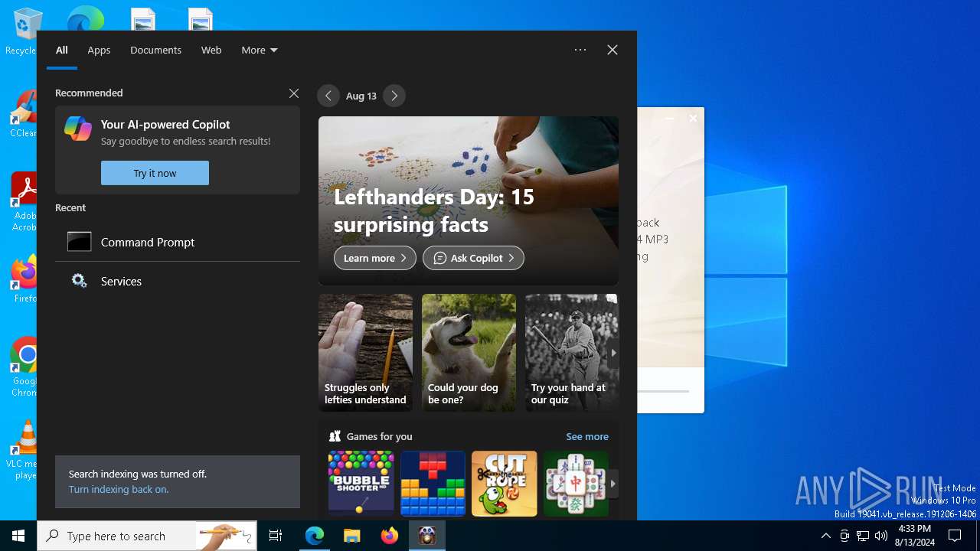
Task: Click See more games link
Action: (587, 436)
